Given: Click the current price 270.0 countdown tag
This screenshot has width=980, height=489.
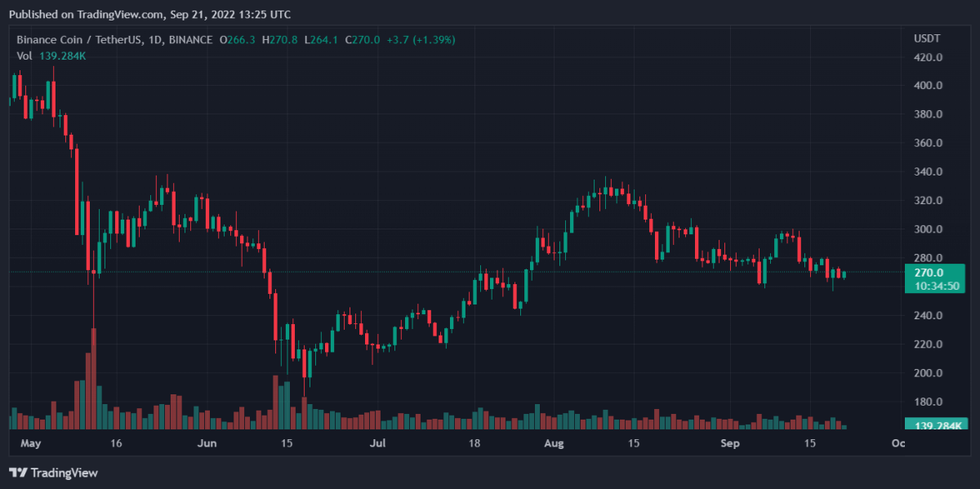Looking at the screenshot, I should 936,278.
